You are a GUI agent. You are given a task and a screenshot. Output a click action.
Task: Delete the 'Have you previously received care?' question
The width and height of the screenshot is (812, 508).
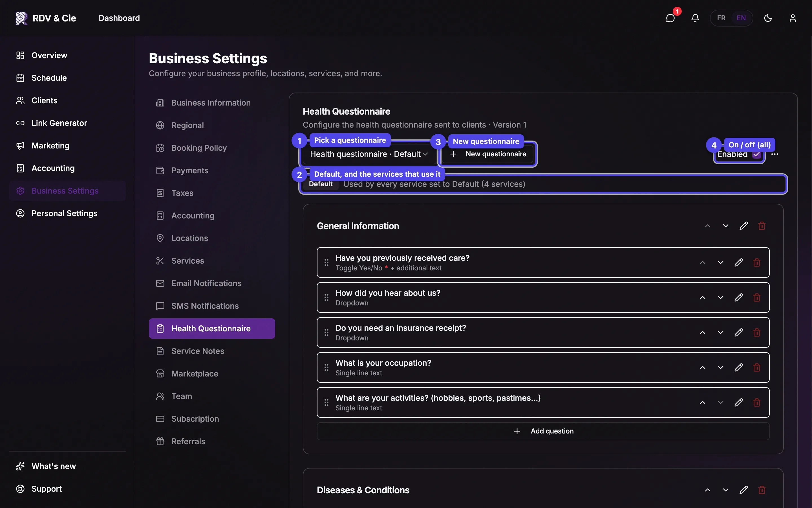tap(757, 262)
